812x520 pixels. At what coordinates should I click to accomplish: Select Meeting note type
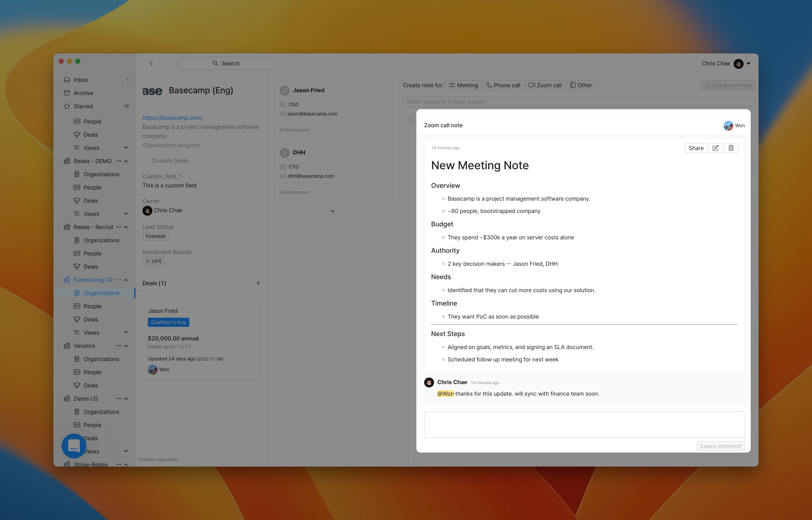(463, 85)
